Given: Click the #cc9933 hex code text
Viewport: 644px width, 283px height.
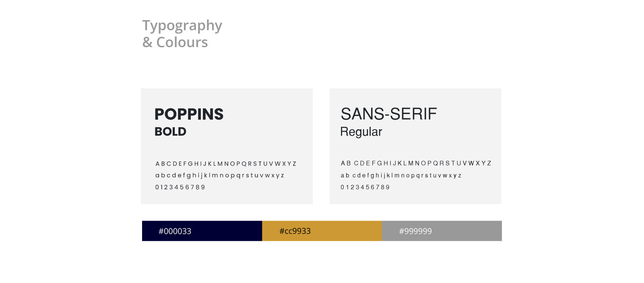Looking at the screenshot, I should tap(295, 231).
